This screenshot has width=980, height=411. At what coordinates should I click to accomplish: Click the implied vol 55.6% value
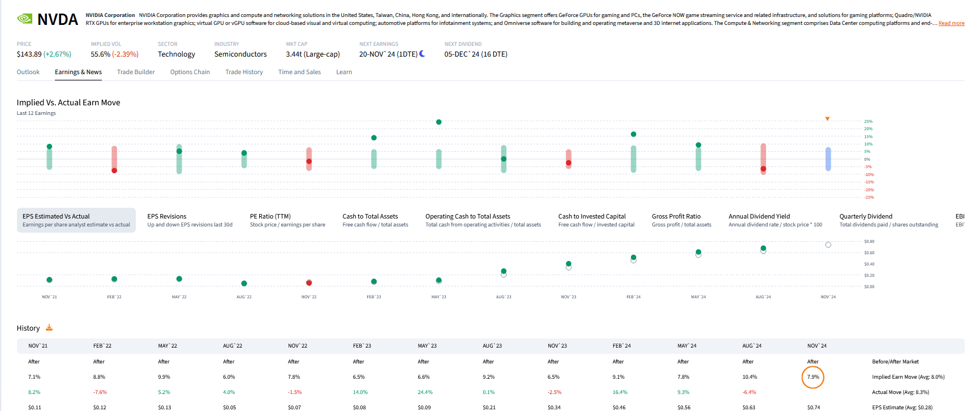(100, 54)
